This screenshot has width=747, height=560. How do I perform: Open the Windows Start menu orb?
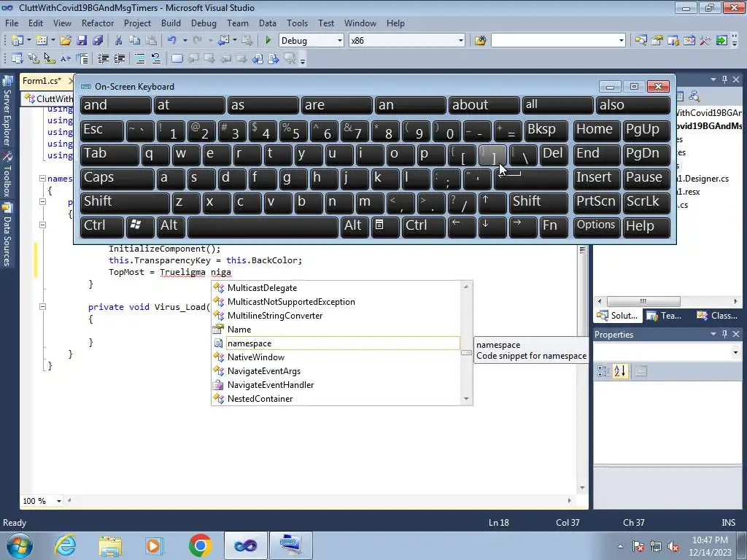(20, 545)
